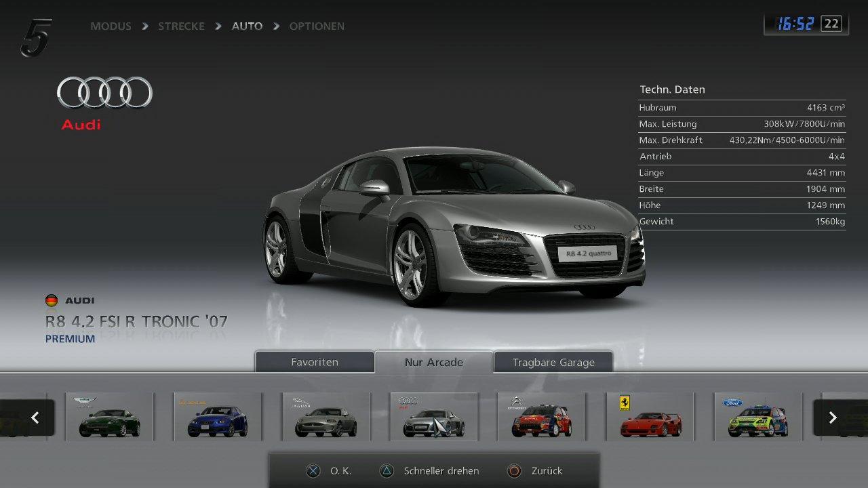Click the Länge 4431 mm row
This screenshot has width=868, height=488.
(742, 173)
